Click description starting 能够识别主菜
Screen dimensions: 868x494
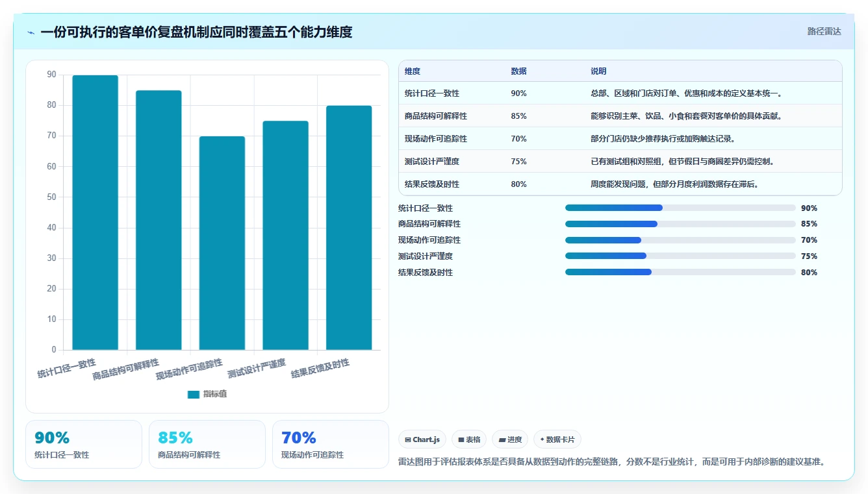686,116
